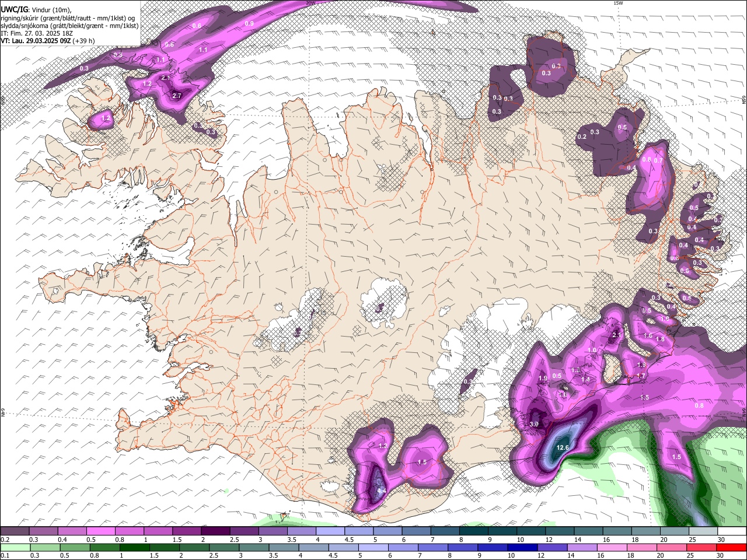Select the 'rigning/skúrir' legend description line
The width and height of the screenshot is (747, 560).
(x=68, y=18)
